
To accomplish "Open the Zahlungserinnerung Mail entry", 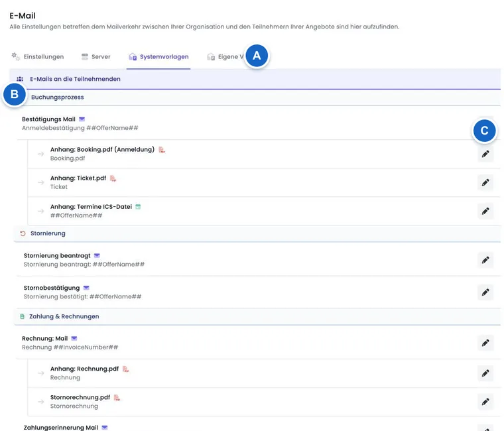I will pos(61,428).
